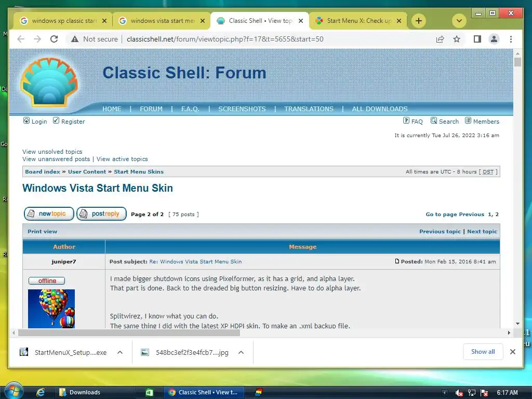Open View active topics link
The height and width of the screenshot is (399, 532).
coord(122,159)
